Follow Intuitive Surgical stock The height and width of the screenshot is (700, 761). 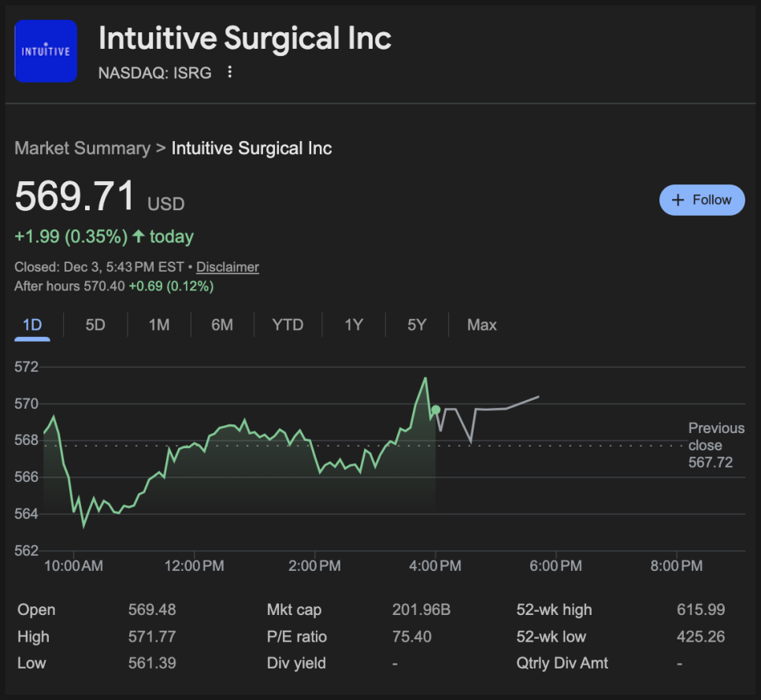point(701,200)
